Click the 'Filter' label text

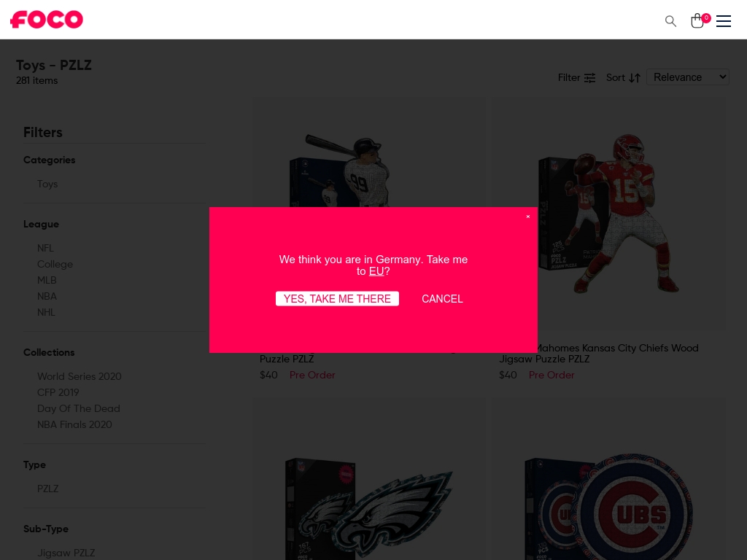569,77
